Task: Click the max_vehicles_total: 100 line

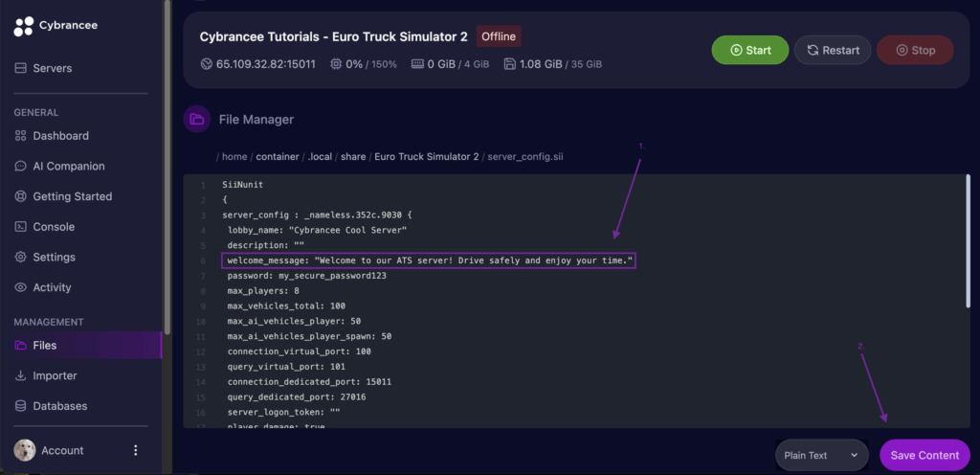Action: click(x=286, y=305)
